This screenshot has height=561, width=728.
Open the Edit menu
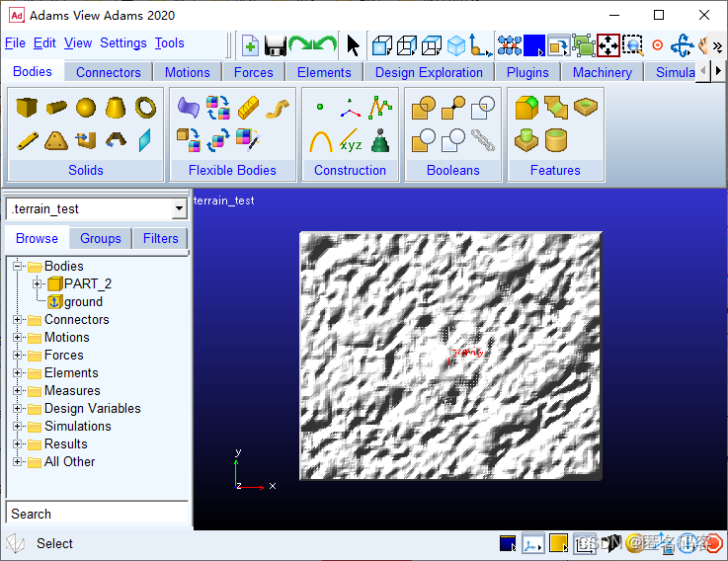(44, 43)
